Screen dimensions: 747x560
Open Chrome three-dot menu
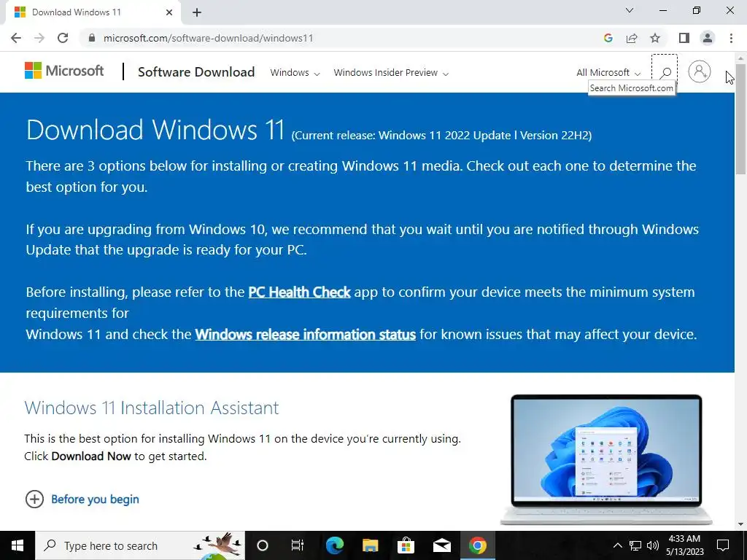(x=731, y=38)
